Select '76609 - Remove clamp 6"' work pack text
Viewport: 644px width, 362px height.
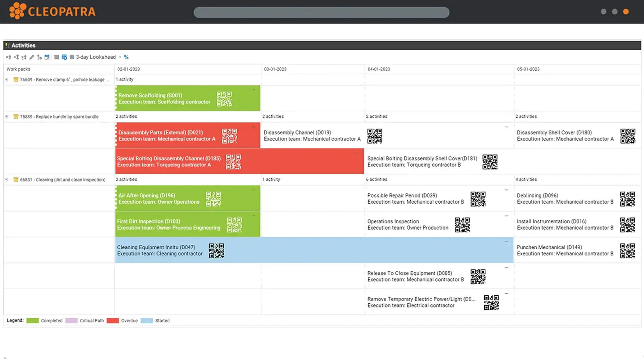(64, 80)
